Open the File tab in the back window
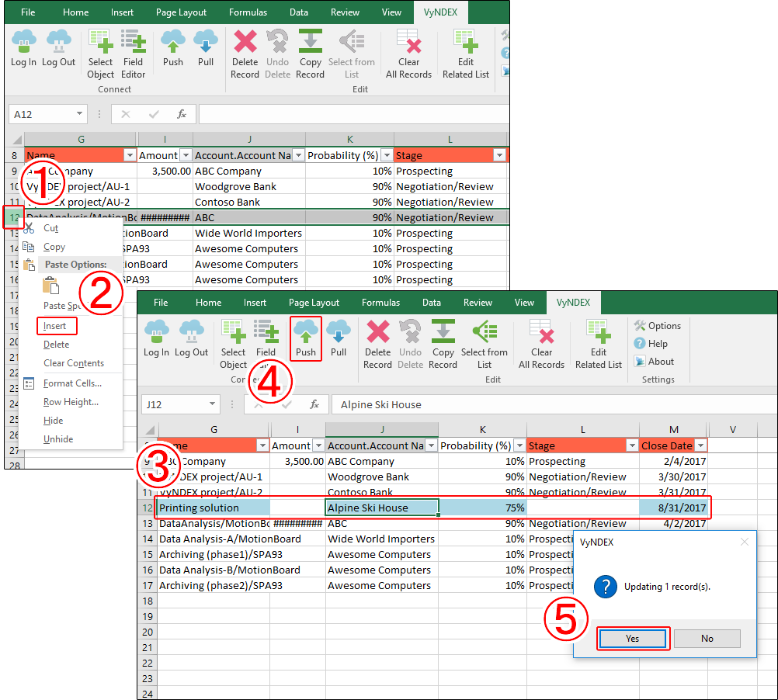778x700 pixels. pos(28,12)
